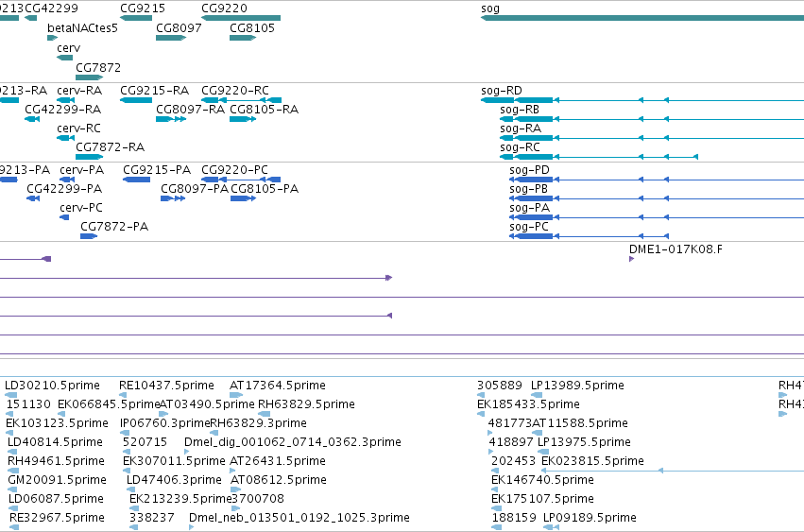Click the CG42299-RA transcript glyph
Image resolution: width=804 pixels, height=532 pixels.
click(x=32, y=119)
